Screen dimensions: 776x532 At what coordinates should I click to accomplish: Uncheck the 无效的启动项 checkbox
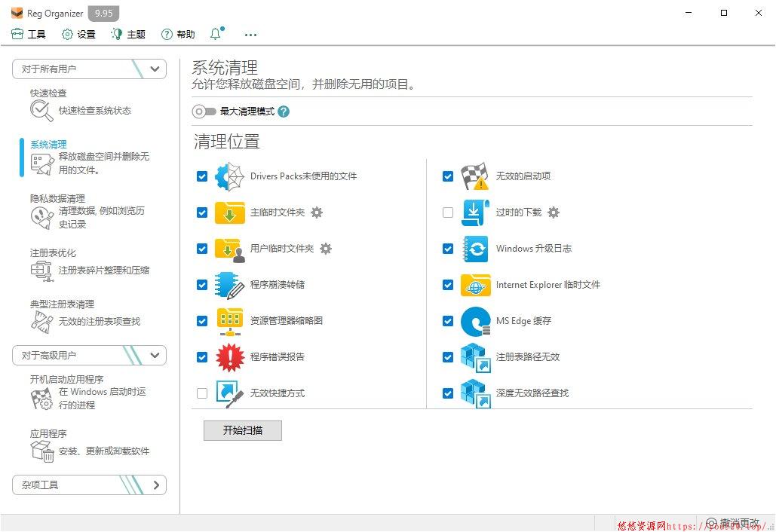coord(448,176)
